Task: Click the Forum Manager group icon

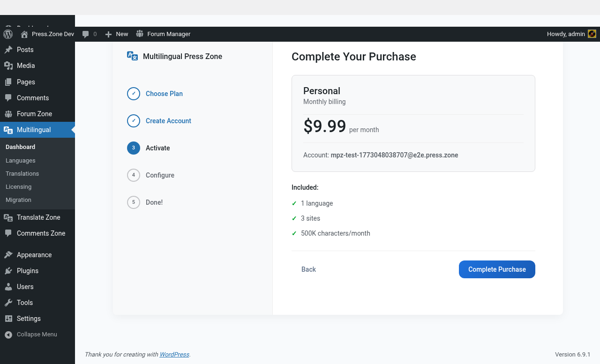Action: click(140, 34)
